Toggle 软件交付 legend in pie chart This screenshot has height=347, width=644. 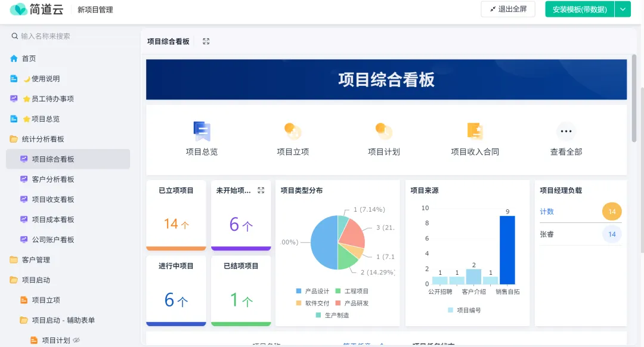[x=312, y=303]
